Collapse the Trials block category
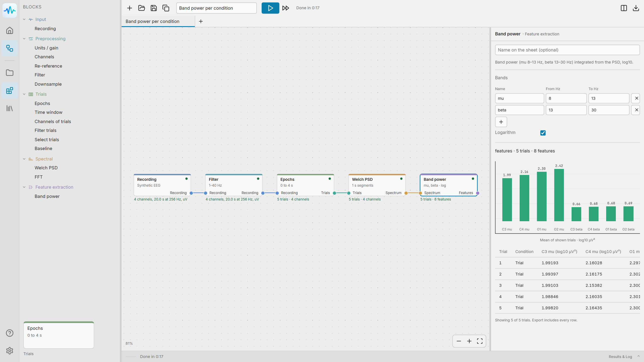 tap(24, 94)
